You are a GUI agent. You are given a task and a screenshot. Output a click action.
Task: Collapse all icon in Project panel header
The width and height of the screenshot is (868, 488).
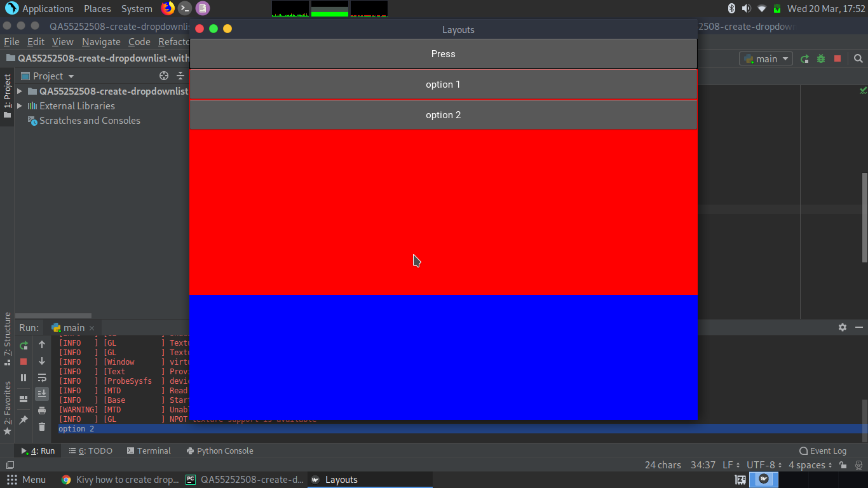(180, 76)
